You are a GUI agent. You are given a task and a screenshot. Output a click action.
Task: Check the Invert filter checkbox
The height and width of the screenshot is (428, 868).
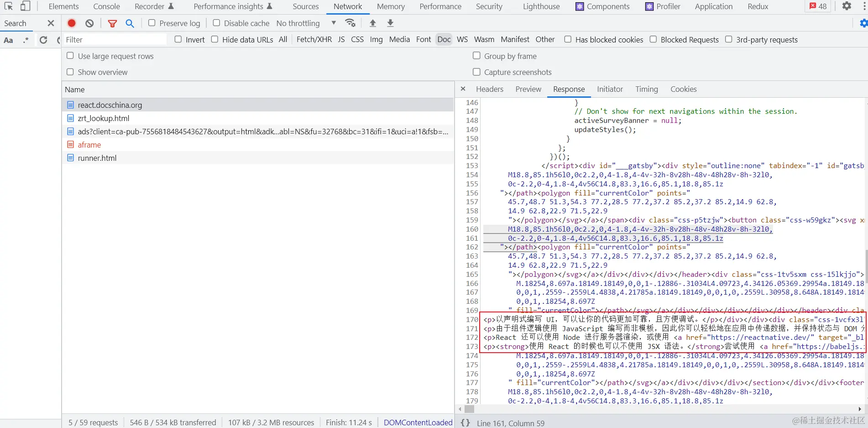coord(178,39)
